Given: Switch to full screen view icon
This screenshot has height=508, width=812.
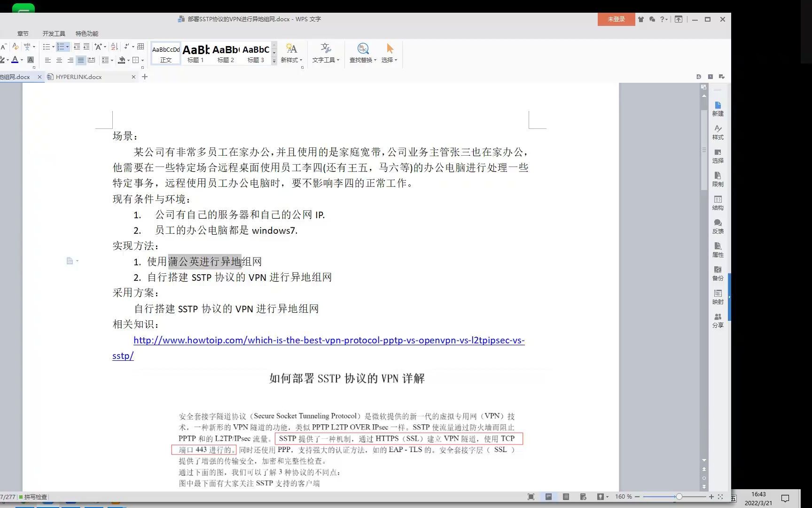Looking at the screenshot, I should tap(531, 497).
